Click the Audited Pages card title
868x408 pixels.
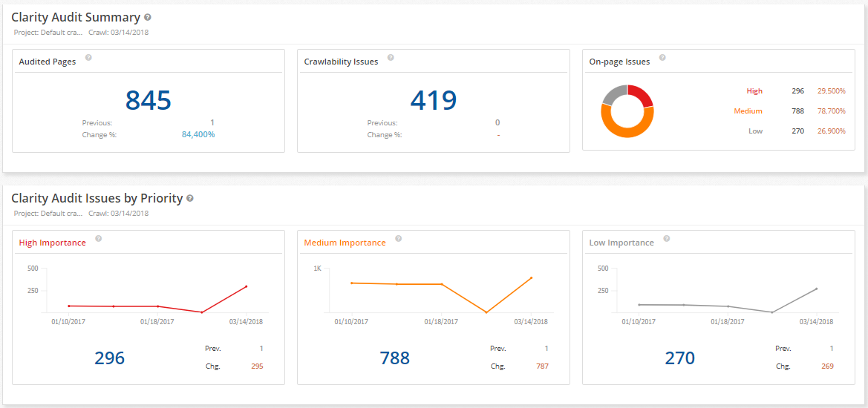(48, 62)
